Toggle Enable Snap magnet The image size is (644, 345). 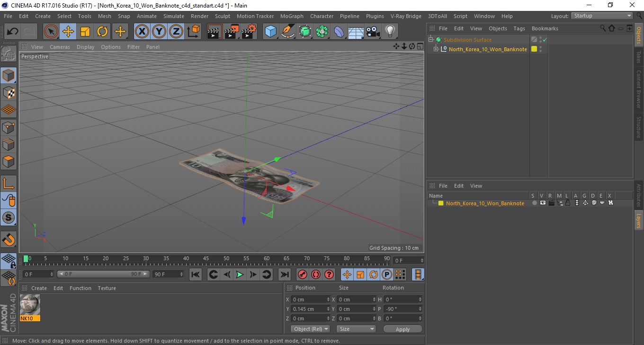click(9, 239)
